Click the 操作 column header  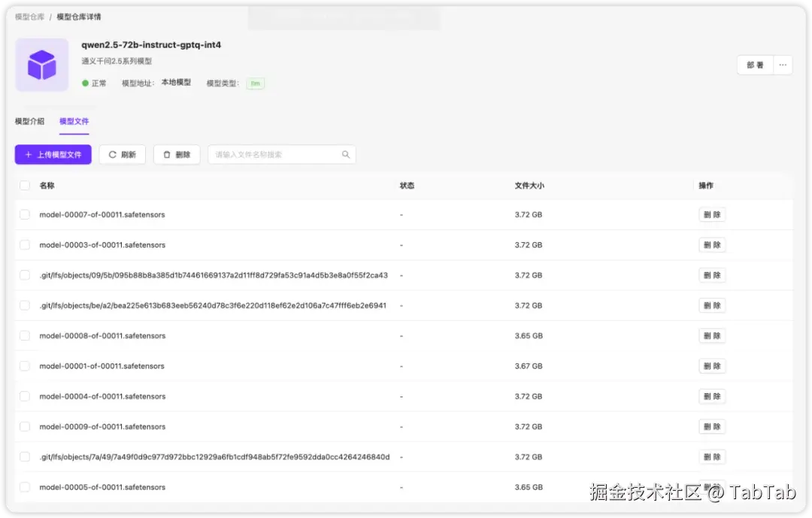706,186
